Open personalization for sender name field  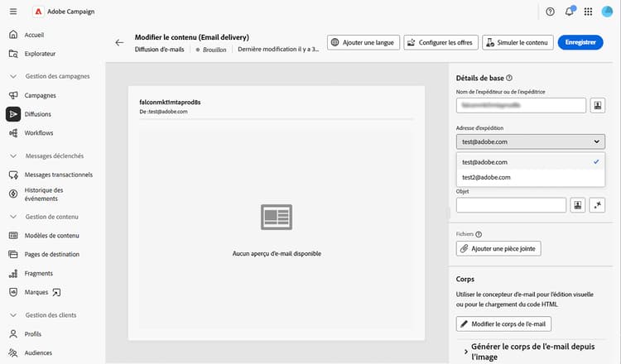point(597,105)
